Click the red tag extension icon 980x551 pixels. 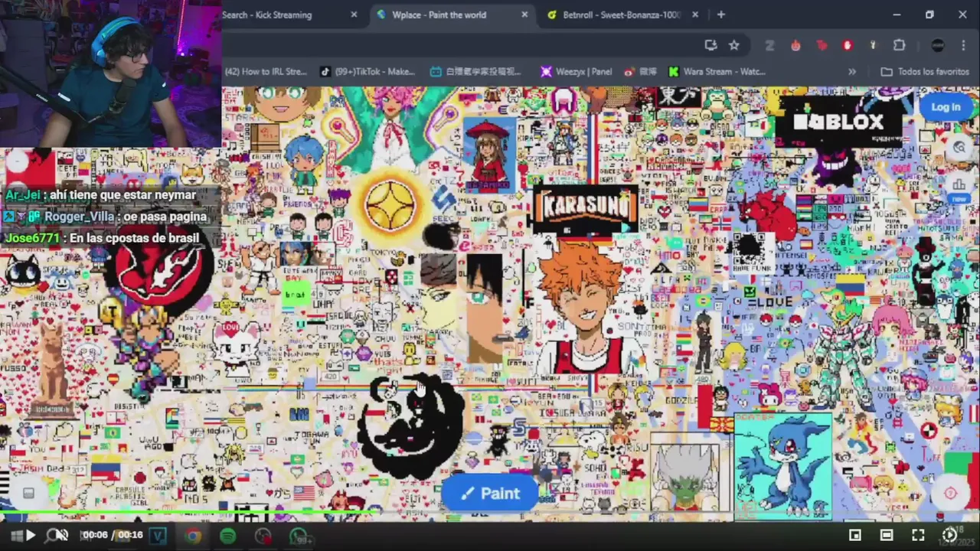(x=822, y=45)
